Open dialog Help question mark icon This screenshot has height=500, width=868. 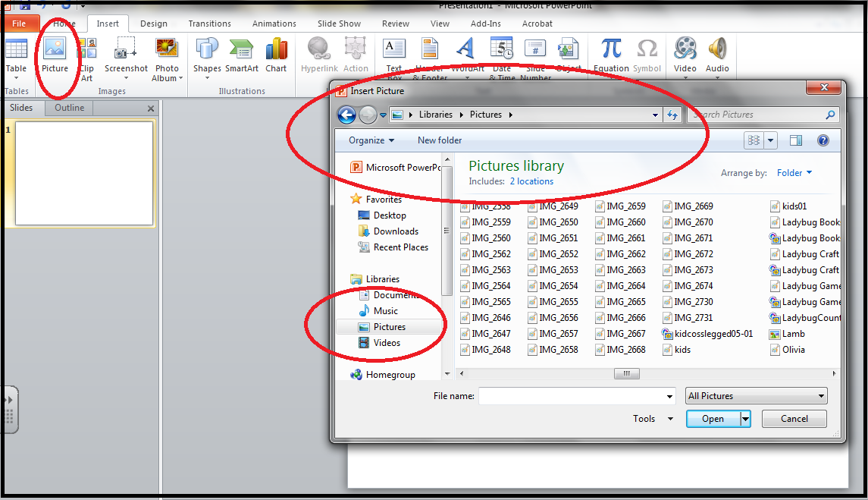pos(823,140)
